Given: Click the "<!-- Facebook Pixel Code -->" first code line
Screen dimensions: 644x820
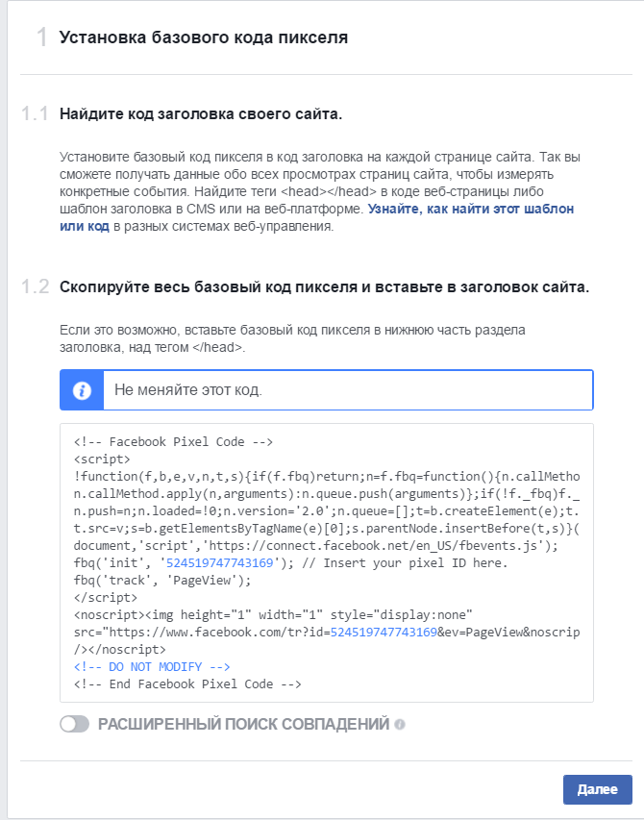Looking at the screenshot, I should (173, 442).
